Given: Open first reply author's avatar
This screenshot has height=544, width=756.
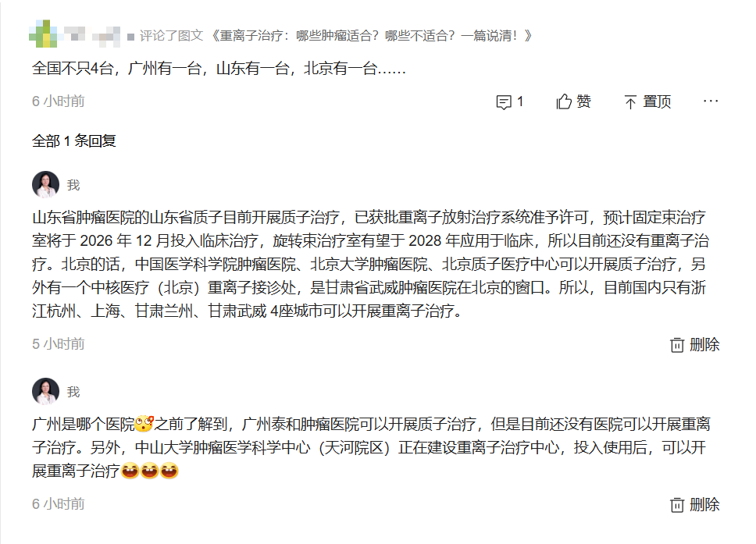Looking at the screenshot, I should 46,184.
